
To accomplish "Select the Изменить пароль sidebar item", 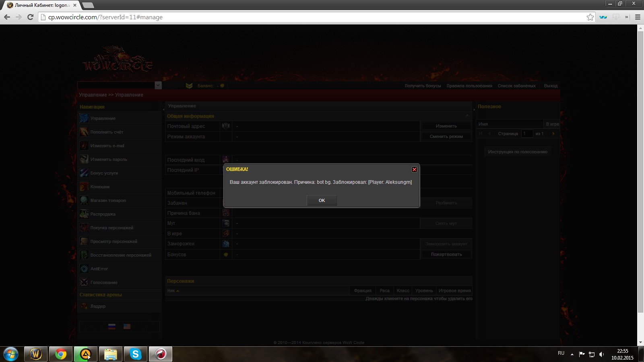I will [x=120, y=159].
